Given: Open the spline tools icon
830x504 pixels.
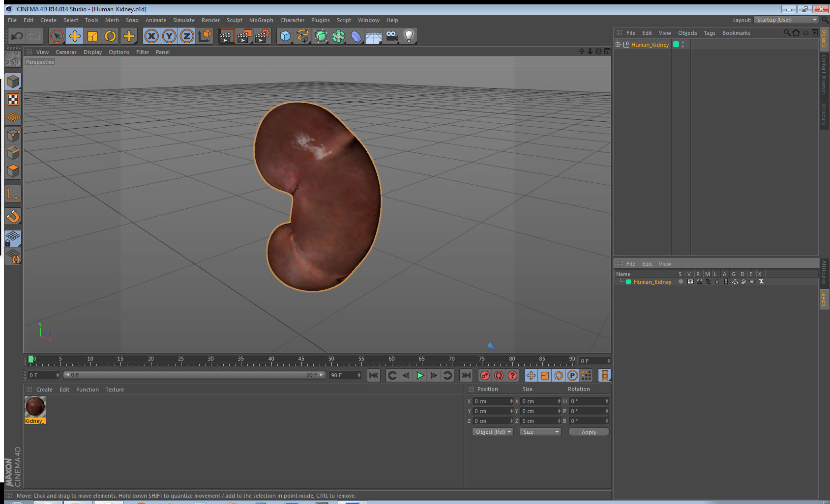Looking at the screenshot, I should coord(303,36).
